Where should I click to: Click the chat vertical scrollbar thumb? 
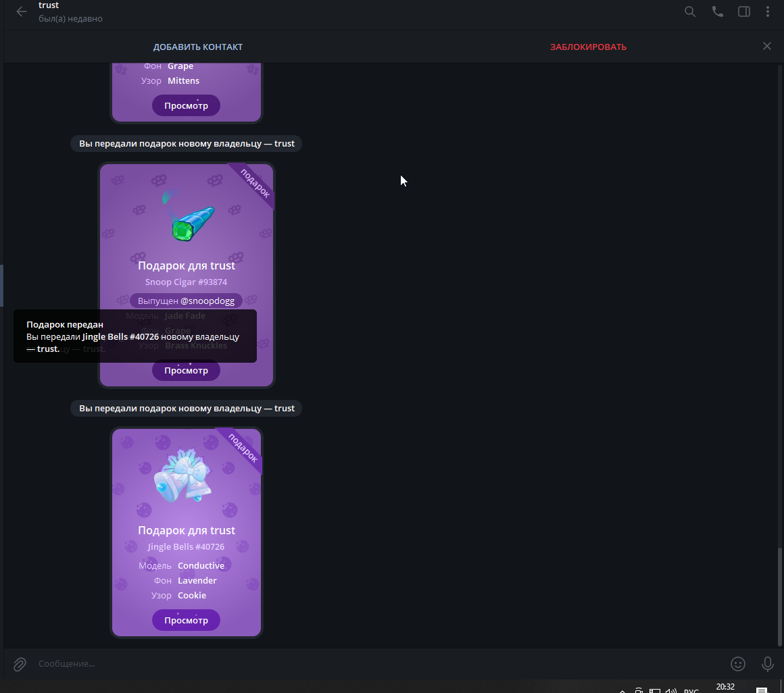click(779, 597)
